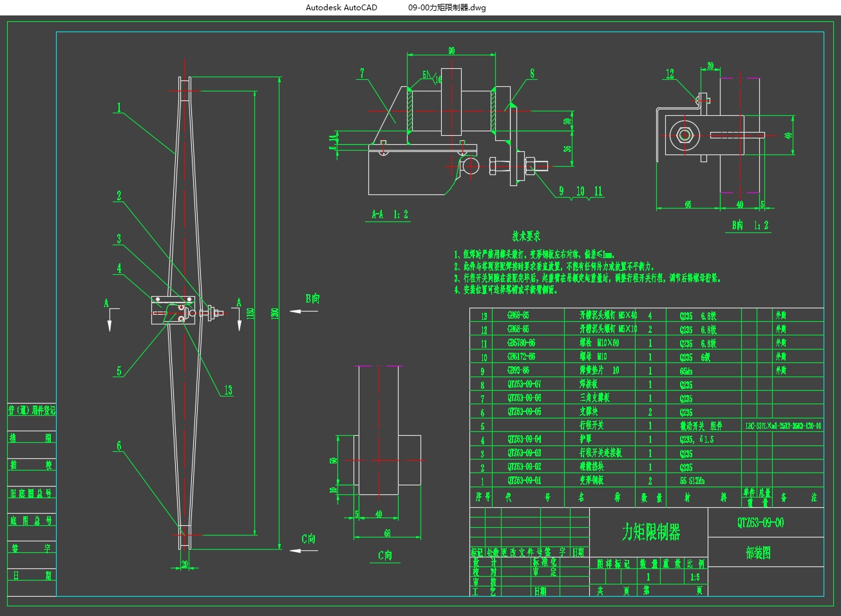This screenshot has width=841, height=616.
Task: Select the GB5780-86 row in parts list
Action: click(521, 343)
